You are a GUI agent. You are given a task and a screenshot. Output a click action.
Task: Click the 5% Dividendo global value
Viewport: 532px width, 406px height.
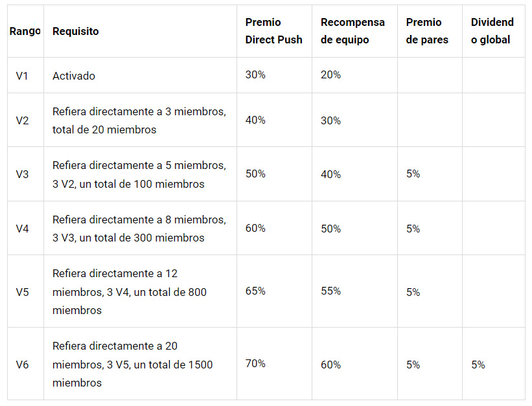pos(478,365)
